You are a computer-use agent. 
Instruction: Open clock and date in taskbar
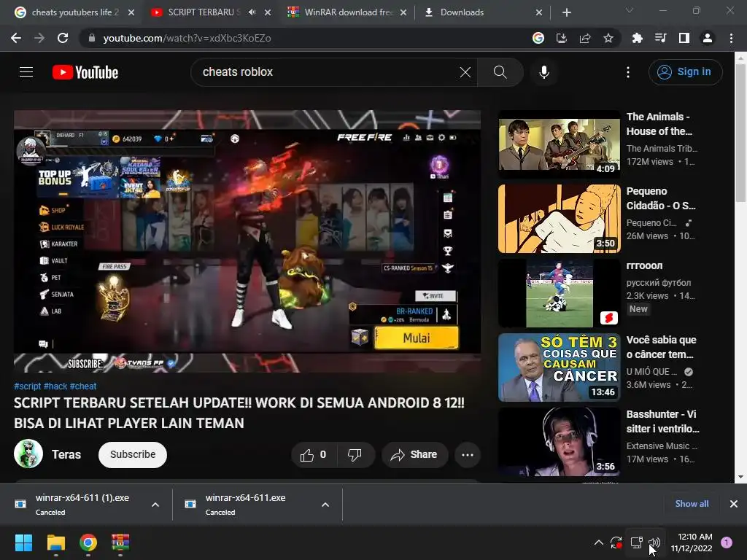[692, 542]
